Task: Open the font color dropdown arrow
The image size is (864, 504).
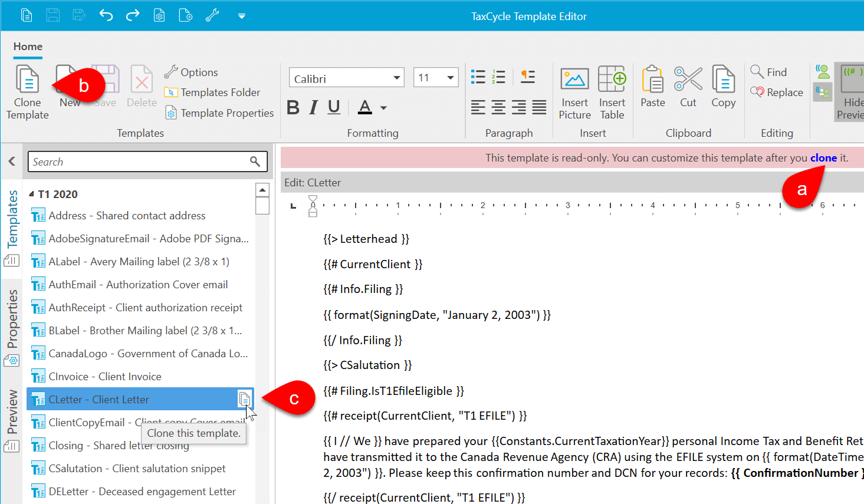Action: 383,108
